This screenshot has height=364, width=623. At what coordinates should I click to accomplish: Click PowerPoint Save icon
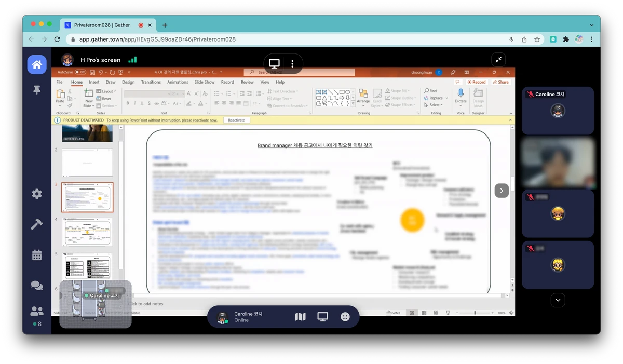coord(91,72)
